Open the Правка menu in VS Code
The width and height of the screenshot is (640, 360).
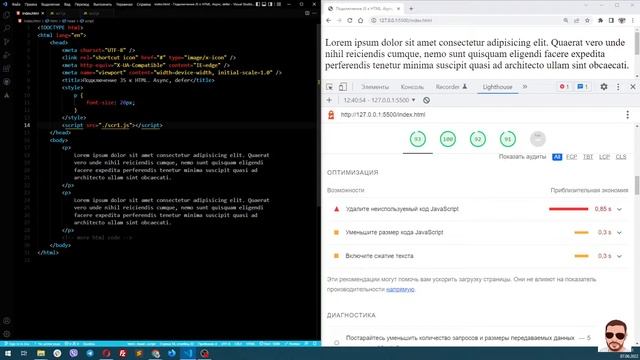(31, 4)
